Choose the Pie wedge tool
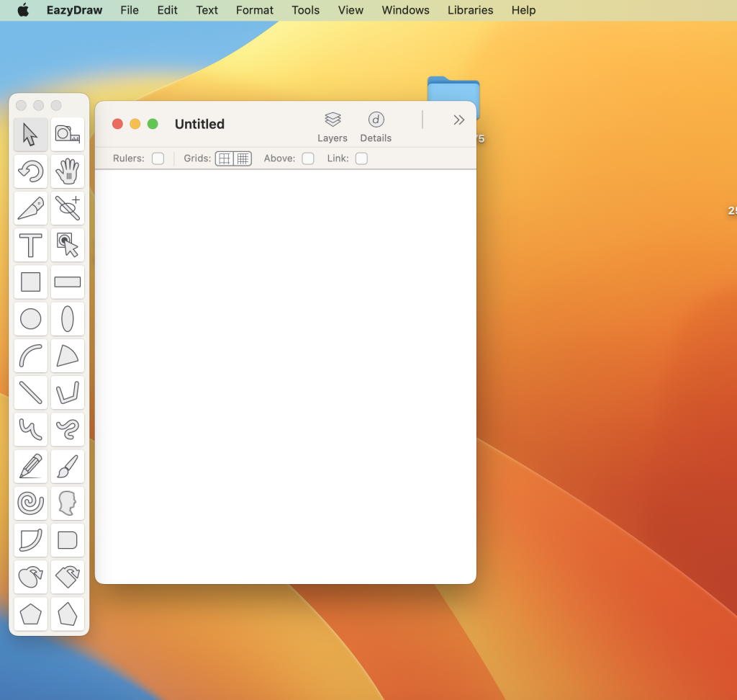737x700 pixels. [68, 356]
